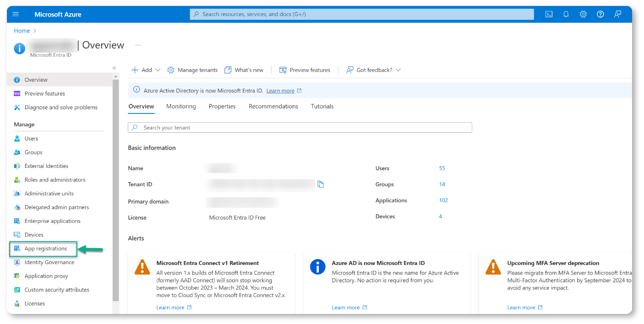
Task: Click the Delegated admin partners icon
Action: pos(17,207)
